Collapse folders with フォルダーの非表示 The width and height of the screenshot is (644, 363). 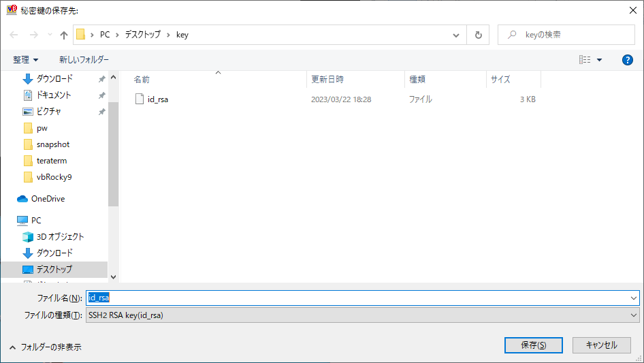(x=46, y=347)
